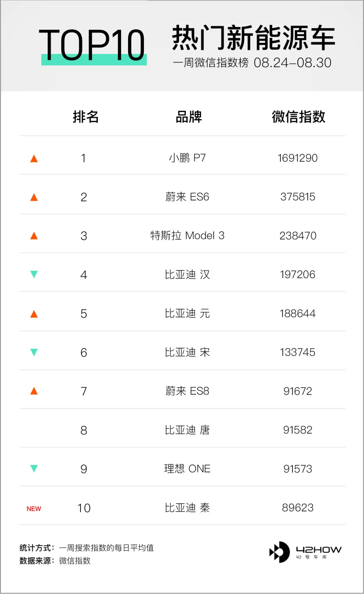The image size is (364, 594).
Task: Click the orange up arrow for 比亚迪 元
Action: (x=34, y=314)
